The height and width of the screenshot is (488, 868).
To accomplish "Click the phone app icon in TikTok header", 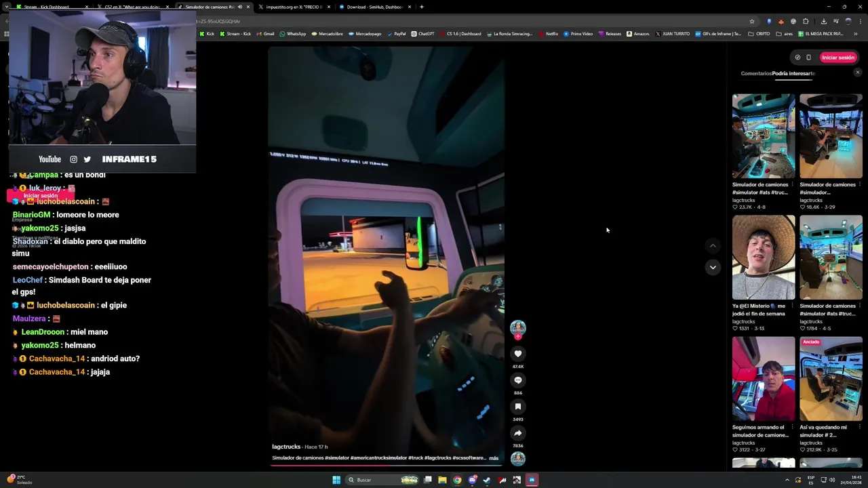I will coord(808,58).
